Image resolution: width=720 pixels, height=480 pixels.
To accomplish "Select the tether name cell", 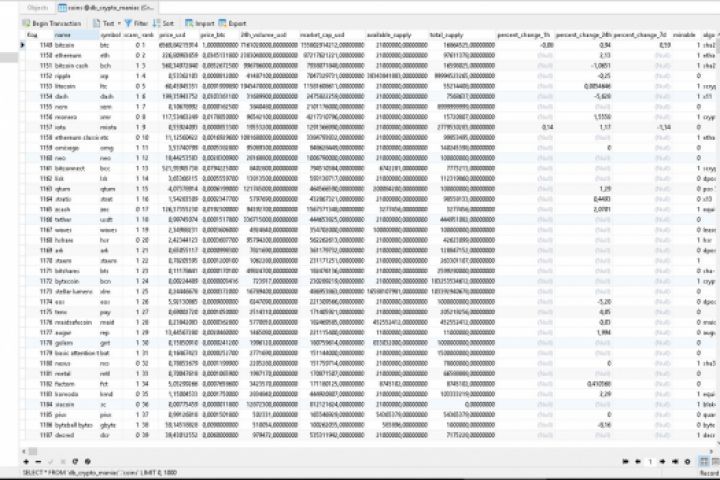I will pos(75,220).
